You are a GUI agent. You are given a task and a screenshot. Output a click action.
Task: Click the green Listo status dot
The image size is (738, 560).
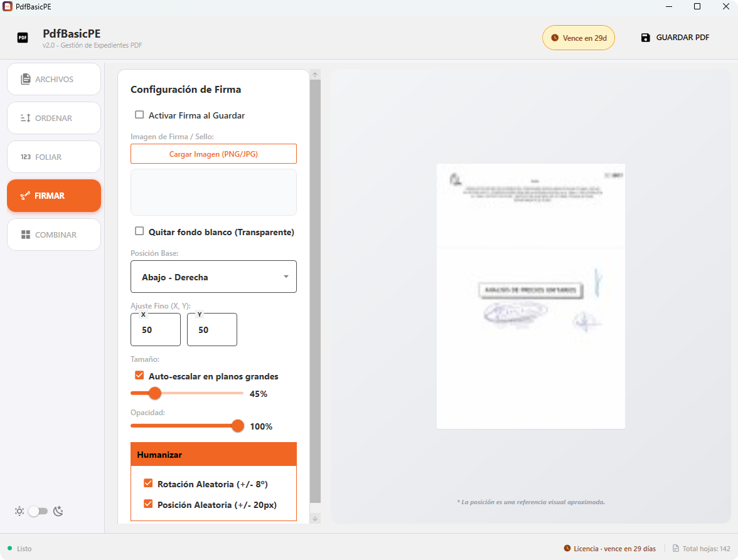tap(9, 548)
